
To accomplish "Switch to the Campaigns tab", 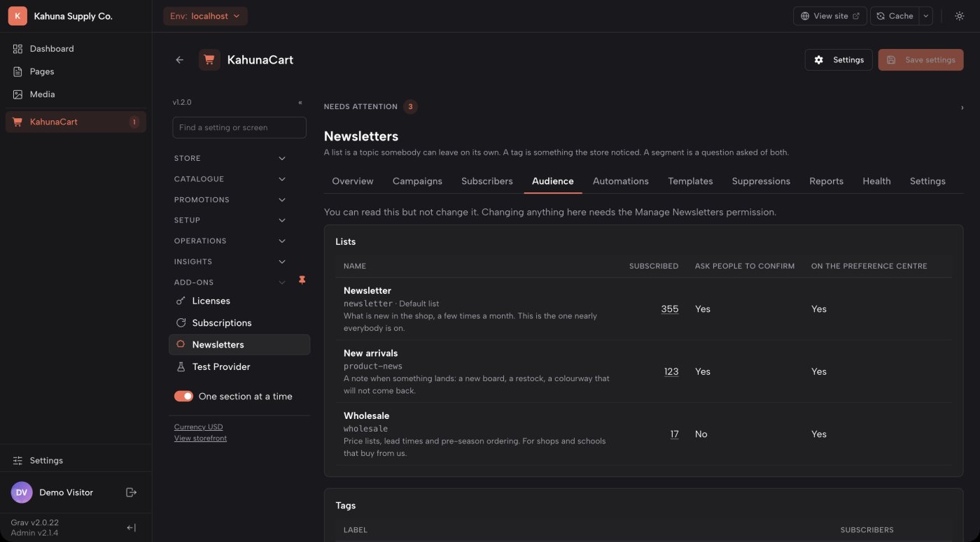I will (417, 181).
